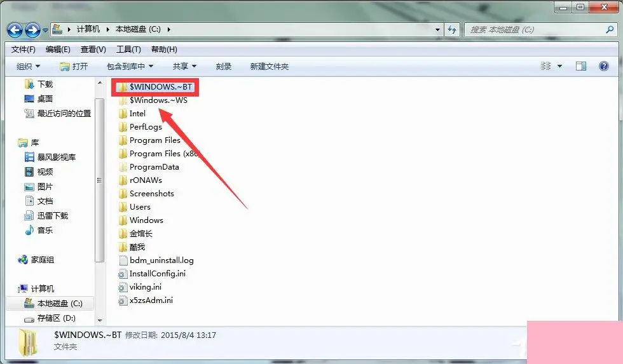Select the viking.ini file
623x364 pixels.
pyautogui.click(x=140, y=287)
